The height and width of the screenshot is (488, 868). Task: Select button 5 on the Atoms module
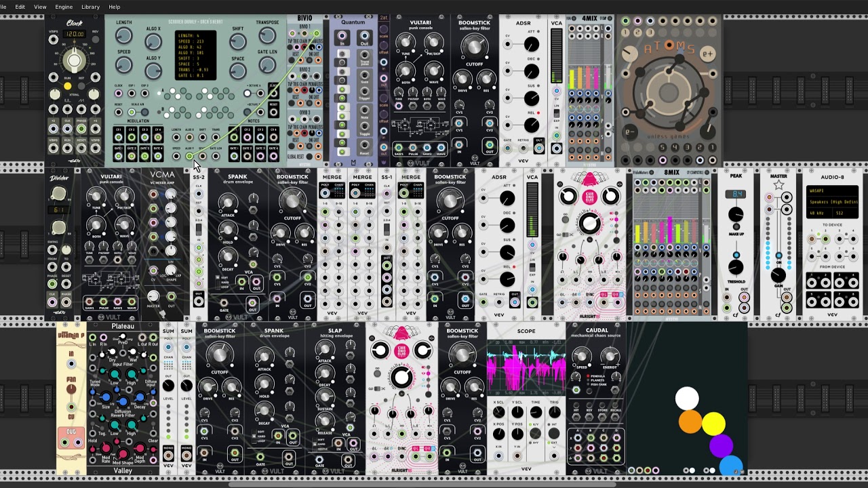click(x=663, y=147)
